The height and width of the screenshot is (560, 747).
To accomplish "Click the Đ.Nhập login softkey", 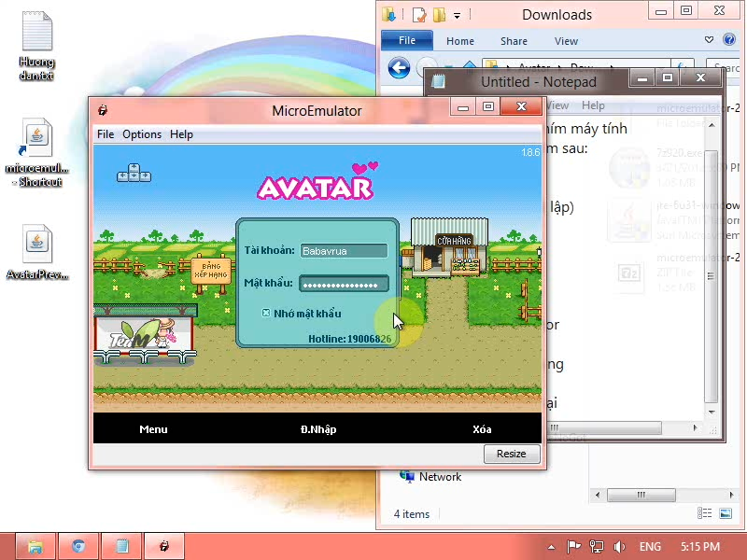I will coord(318,429).
